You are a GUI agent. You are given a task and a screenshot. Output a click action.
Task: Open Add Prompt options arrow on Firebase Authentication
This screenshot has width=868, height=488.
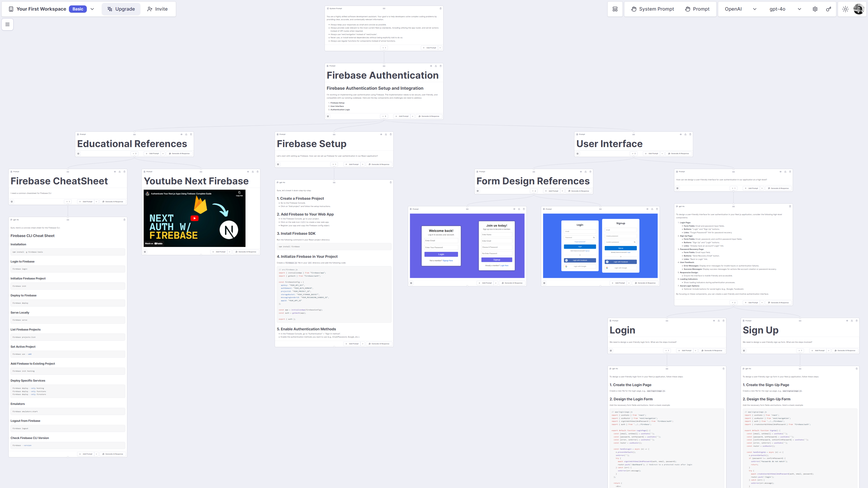(x=413, y=116)
